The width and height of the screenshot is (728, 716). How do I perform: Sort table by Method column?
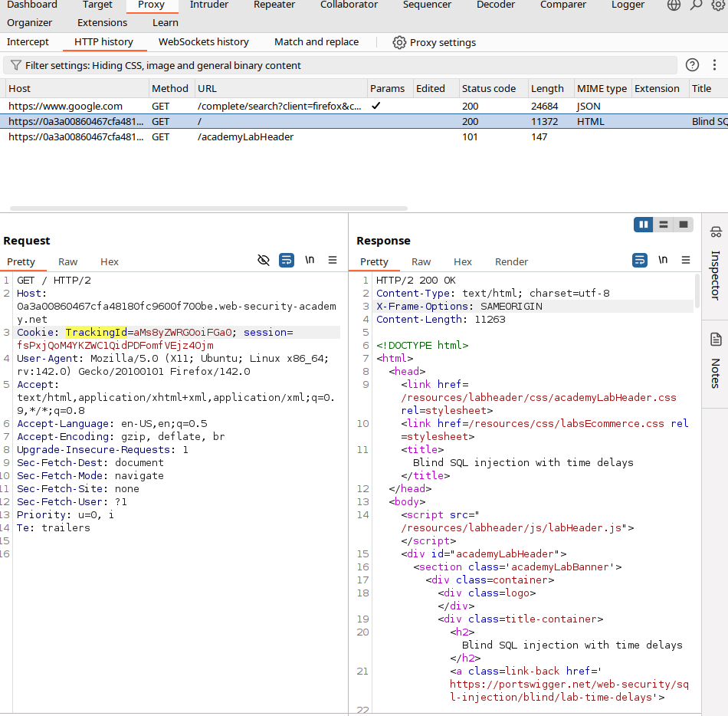[x=172, y=89]
